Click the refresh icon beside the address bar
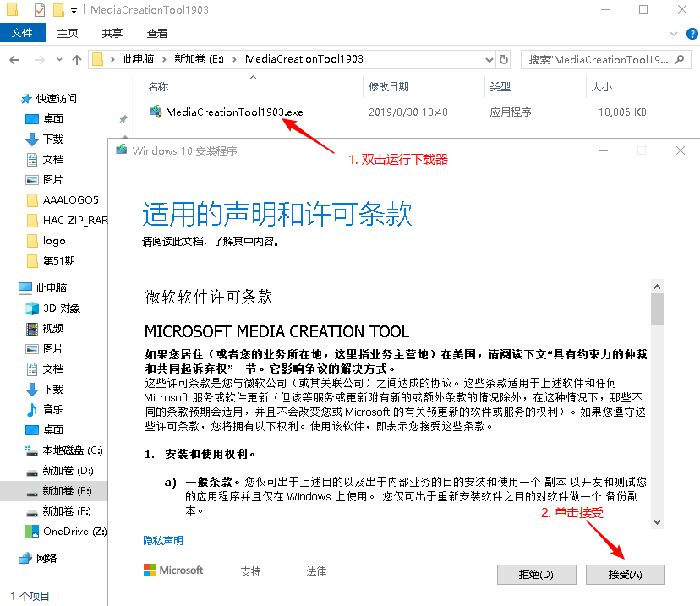 [x=504, y=59]
